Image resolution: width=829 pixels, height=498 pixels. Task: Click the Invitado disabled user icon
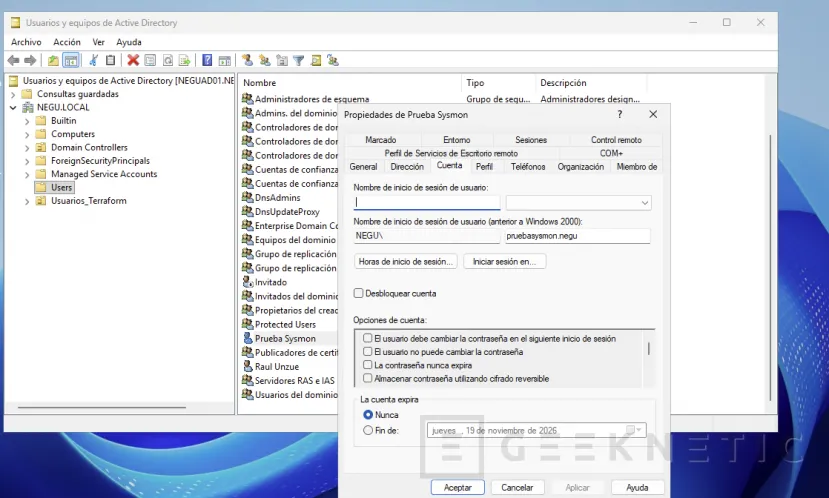pyautogui.click(x=247, y=282)
